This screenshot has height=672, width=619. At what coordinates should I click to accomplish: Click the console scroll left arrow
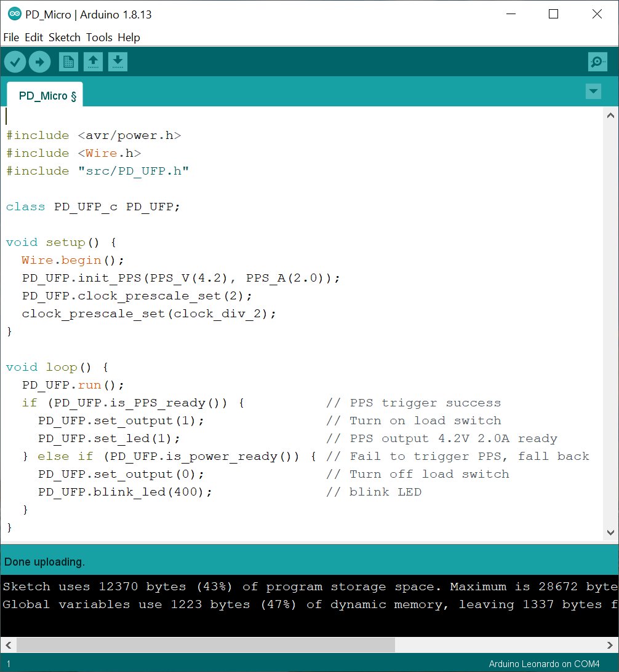tap(8, 645)
